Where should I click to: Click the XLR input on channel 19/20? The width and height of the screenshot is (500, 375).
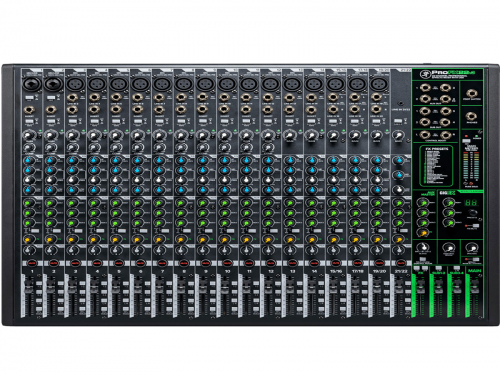click(378, 83)
